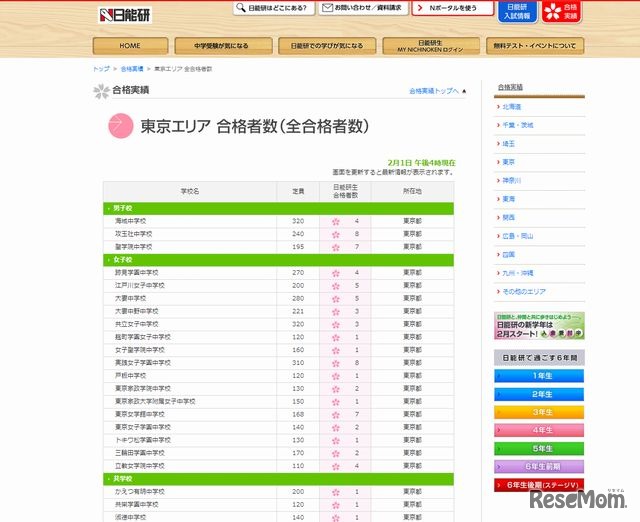Viewport: 640px width, 522px height.
Task: Select 北海道 in the sidebar area list
Action: [x=511, y=106]
